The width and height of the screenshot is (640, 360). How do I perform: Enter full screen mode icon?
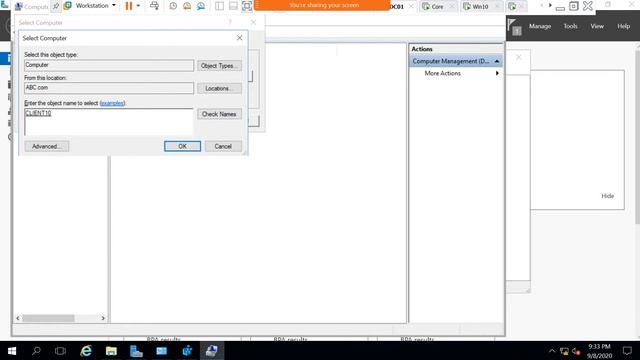click(x=247, y=6)
